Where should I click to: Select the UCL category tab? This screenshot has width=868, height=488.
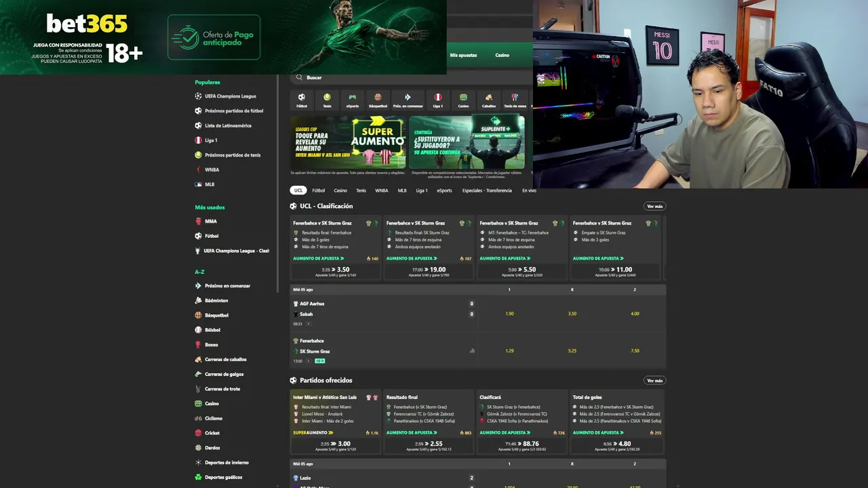(298, 190)
